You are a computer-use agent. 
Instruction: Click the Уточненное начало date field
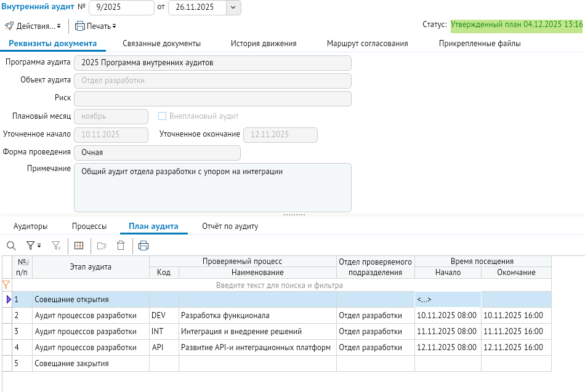111,135
